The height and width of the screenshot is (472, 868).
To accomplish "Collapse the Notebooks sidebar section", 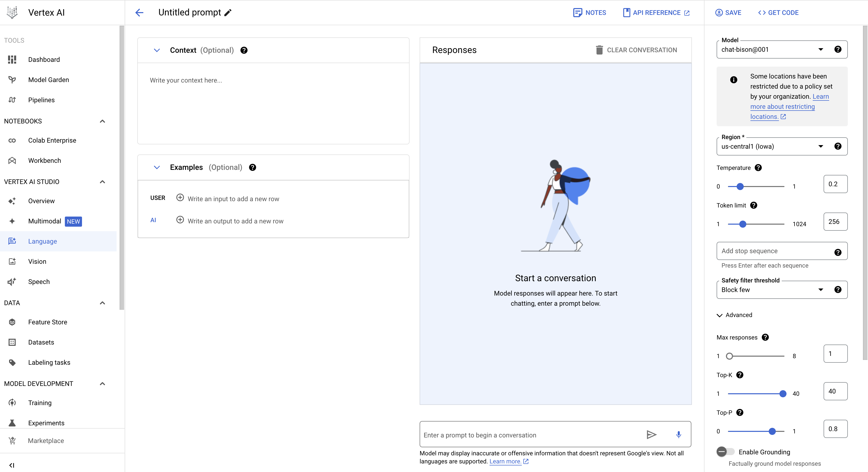I will [x=102, y=121].
